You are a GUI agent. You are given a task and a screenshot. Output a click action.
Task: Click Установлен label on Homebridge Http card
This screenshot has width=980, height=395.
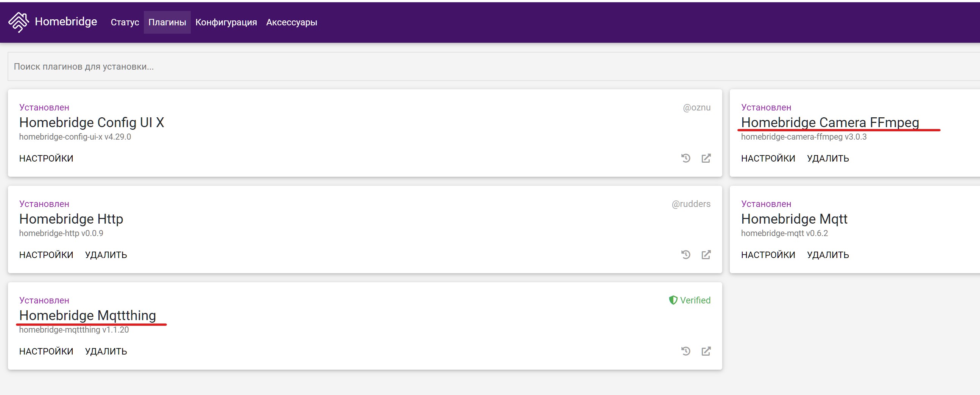(44, 204)
